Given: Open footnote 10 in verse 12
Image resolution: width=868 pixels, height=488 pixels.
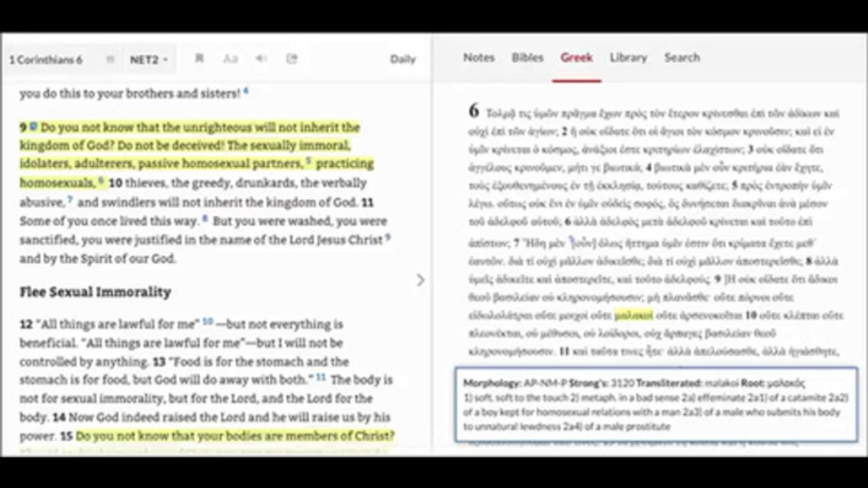Looking at the screenshot, I should 208,321.
